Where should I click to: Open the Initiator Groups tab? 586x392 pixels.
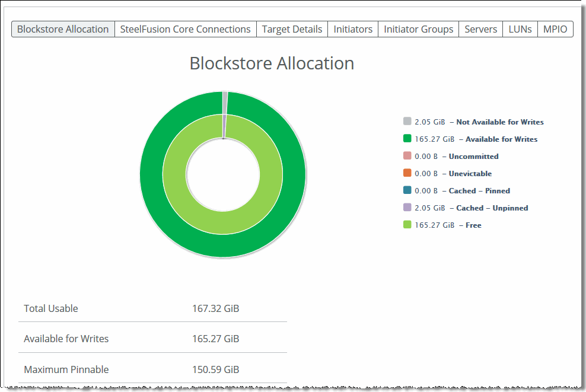pyautogui.click(x=418, y=29)
